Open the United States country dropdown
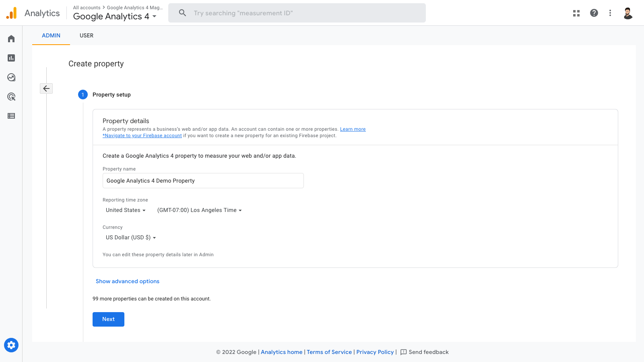This screenshot has height=362, width=644. (x=126, y=210)
